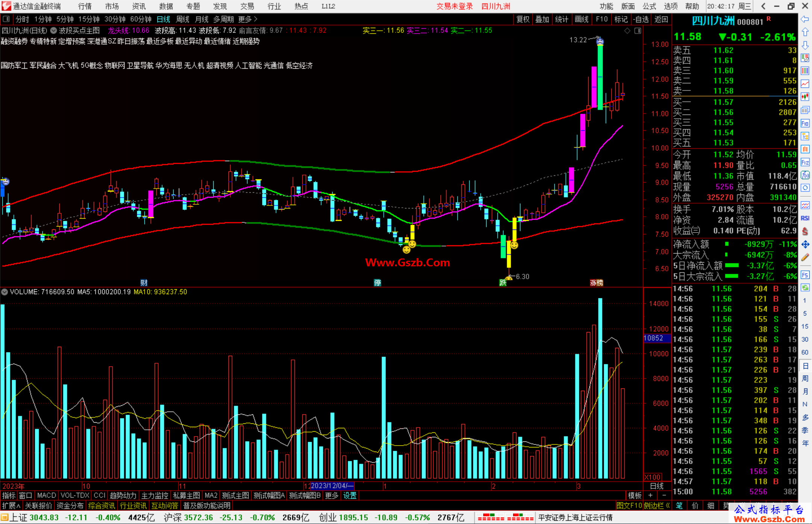This screenshot has width=812, height=524.
Task: Click the green refresh icon in the sidebar
Action: tap(805, 288)
